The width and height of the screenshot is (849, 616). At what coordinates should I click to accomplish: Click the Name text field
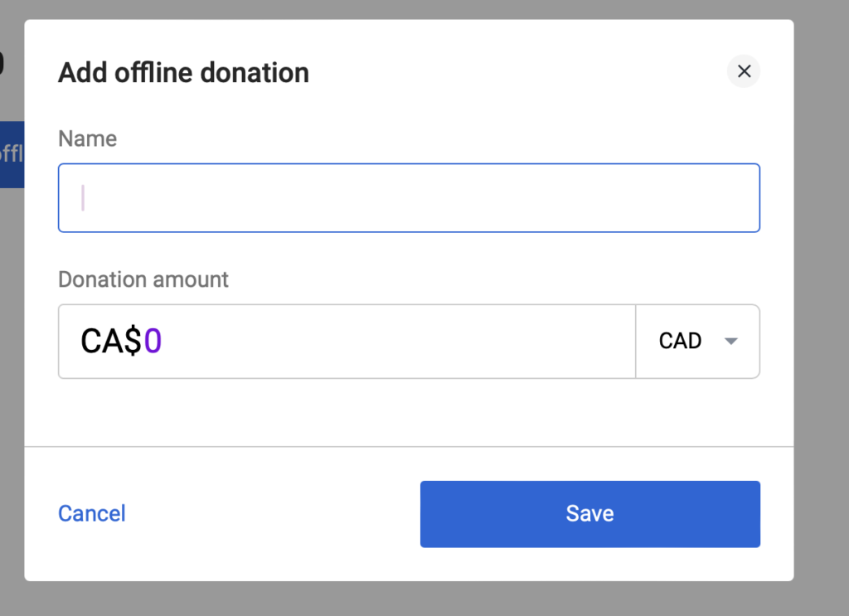(x=409, y=198)
